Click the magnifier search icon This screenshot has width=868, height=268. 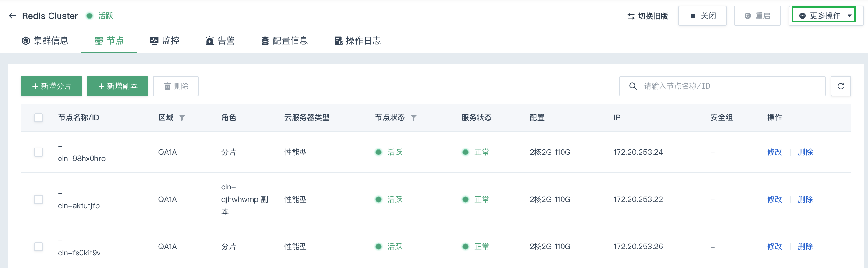[x=633, y=86]
